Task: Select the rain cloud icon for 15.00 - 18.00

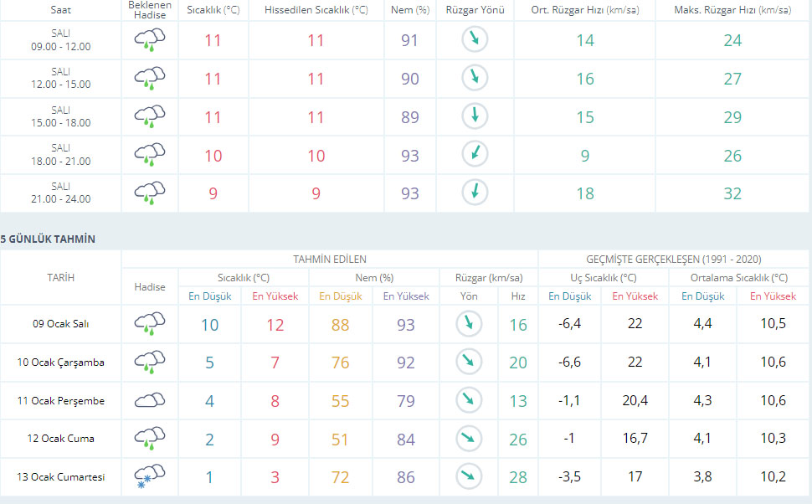Action: click(150, 116)
